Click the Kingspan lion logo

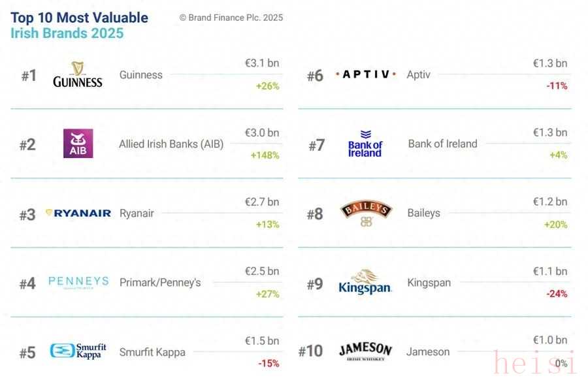[365, 282]
